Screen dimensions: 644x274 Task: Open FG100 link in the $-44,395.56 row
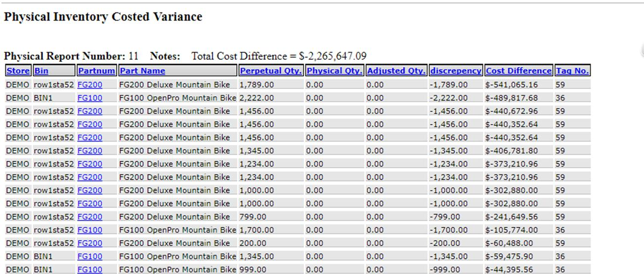(89, 270)
